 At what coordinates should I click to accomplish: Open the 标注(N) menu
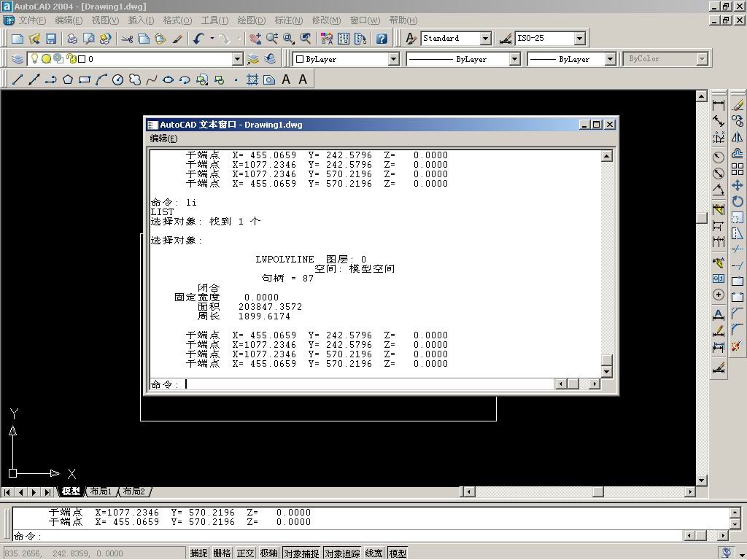289,20
